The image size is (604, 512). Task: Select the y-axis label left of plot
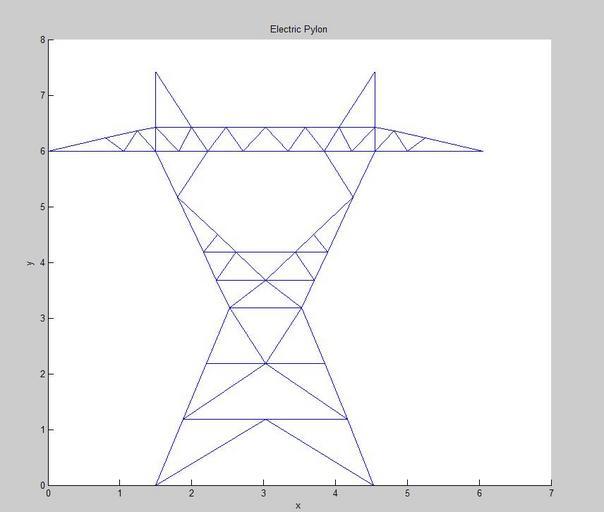(x=31, y=263)
